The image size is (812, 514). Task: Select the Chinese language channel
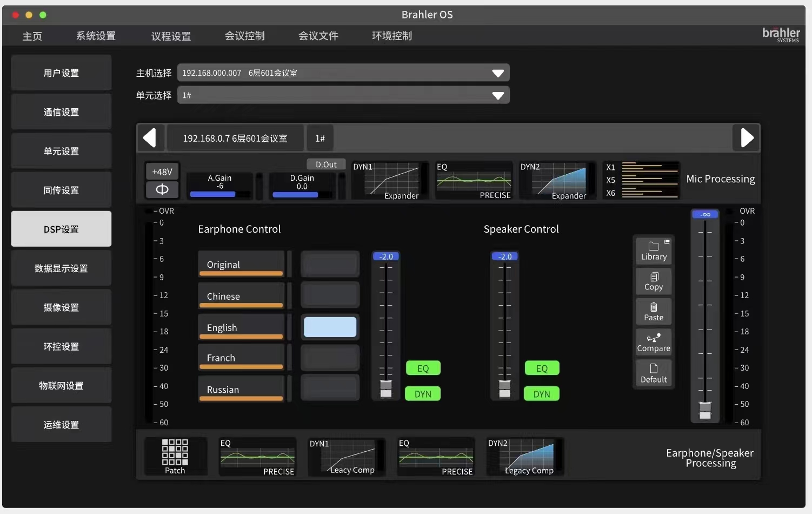(241, 295)
